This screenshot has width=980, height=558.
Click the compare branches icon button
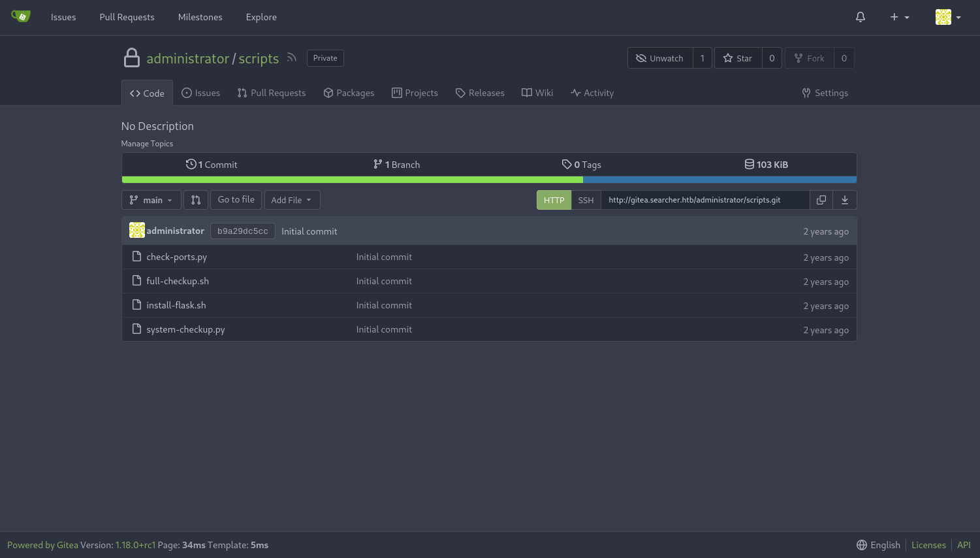point(196,200)
